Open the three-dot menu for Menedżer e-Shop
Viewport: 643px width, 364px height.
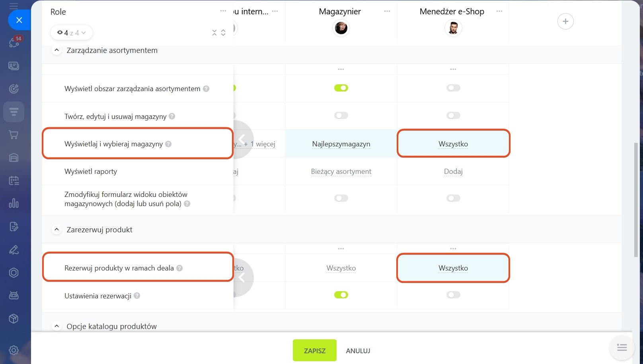pos(499,11)
